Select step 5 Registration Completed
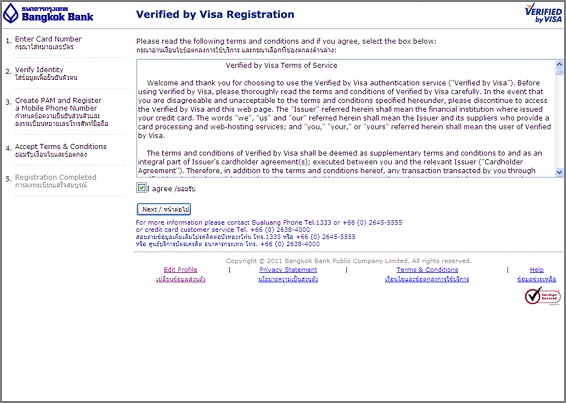The image size is (566, 403). coord(56,181)
